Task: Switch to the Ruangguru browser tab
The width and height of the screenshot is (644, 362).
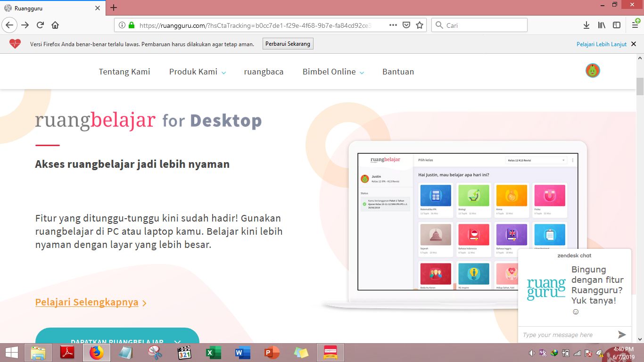Action: (53, 8)
